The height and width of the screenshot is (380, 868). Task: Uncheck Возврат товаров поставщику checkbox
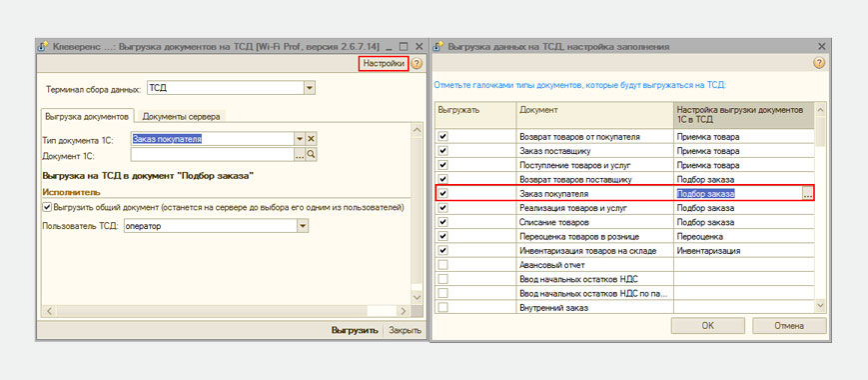[443, 179]
